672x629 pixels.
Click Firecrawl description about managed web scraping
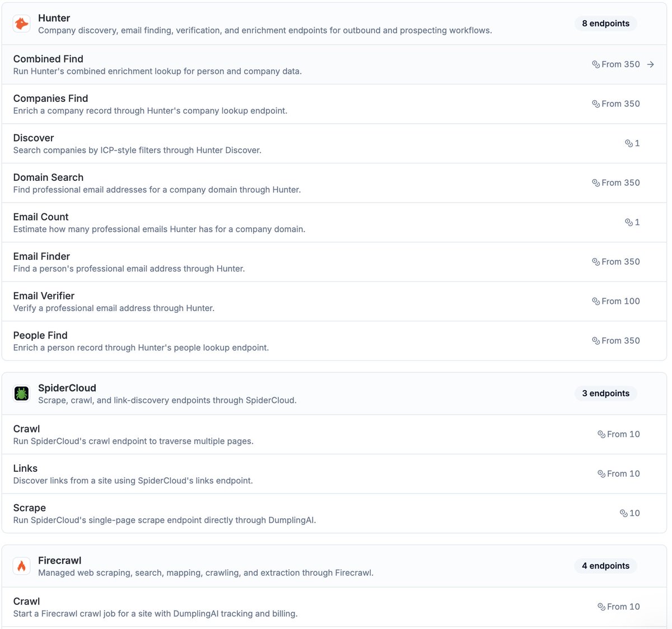[206, 572]
